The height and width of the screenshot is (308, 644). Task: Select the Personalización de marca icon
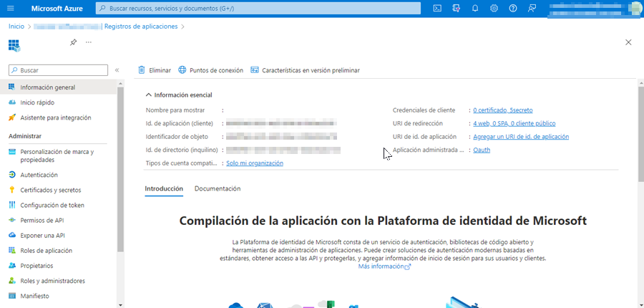12,152
